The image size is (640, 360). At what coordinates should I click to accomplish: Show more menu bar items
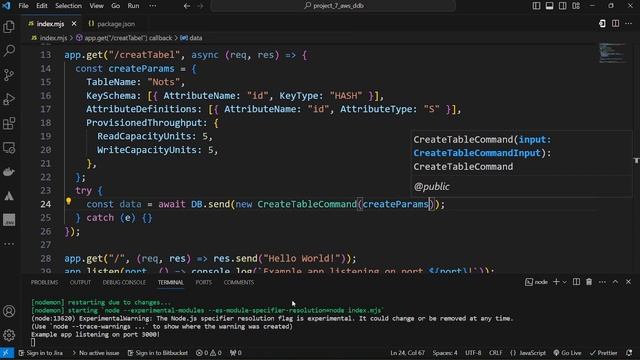[153, 6]
